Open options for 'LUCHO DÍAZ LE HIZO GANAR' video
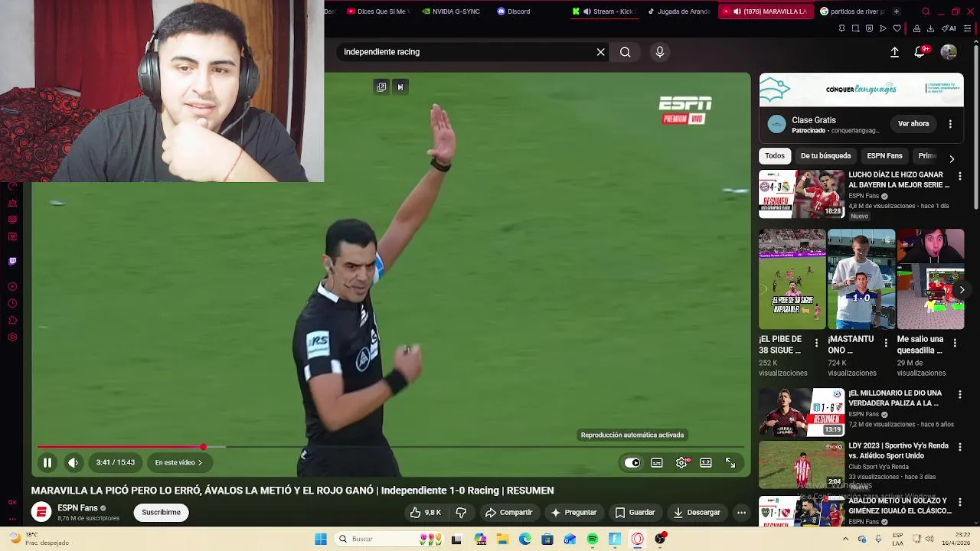The height and width of the screenshot is (551, 980). click(959, 176)
